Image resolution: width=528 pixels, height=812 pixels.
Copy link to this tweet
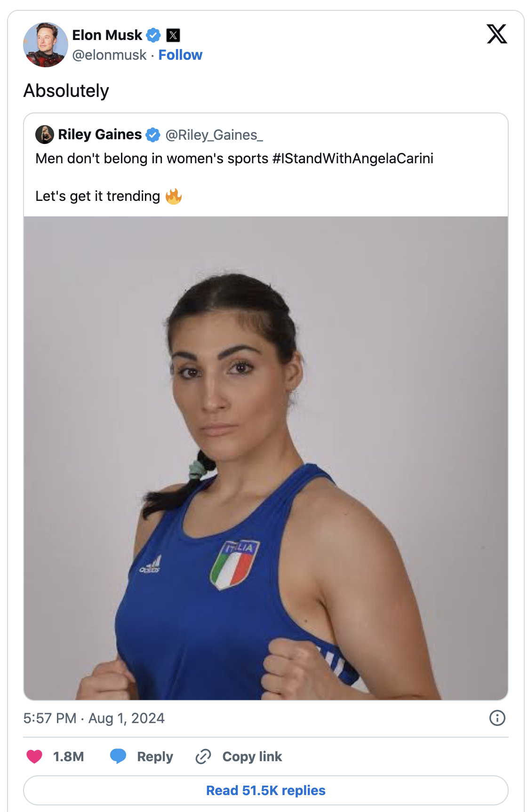[239, 756]
